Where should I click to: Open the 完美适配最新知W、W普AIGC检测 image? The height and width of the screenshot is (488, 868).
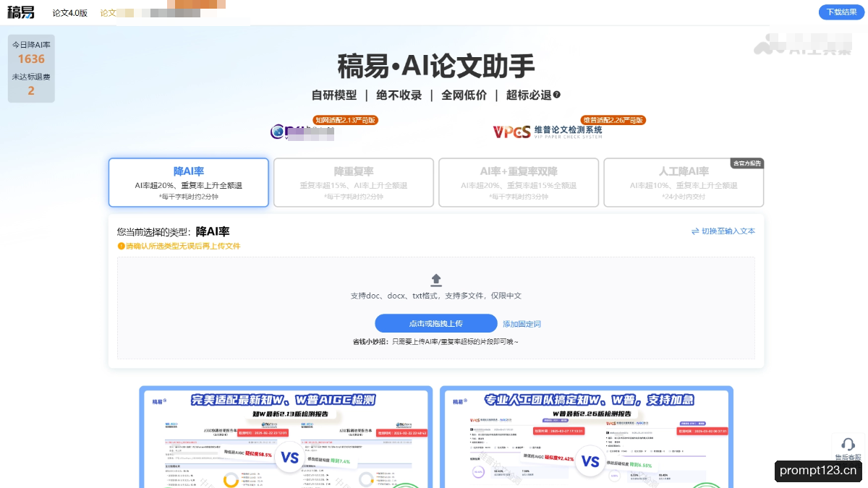[286, 437]
